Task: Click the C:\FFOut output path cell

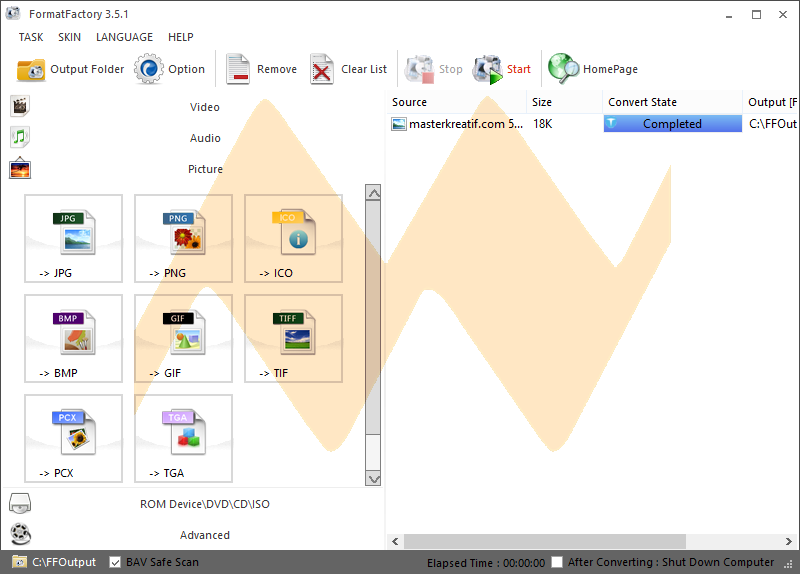Action: (772, 124)
